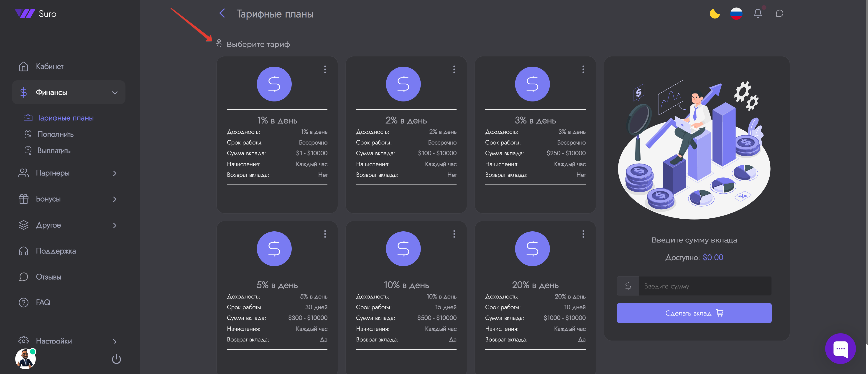Log out with the power icon
Viewport: 868px width, 374px height.
(x=116, y=359)
